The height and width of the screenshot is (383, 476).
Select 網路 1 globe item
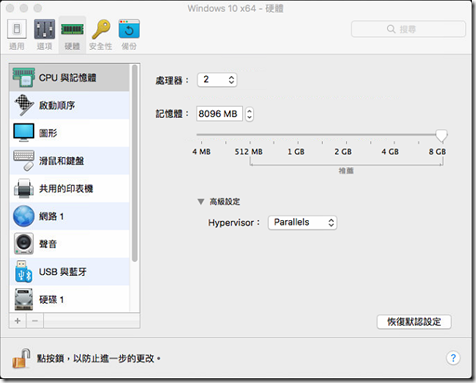(x=69, y=216)
